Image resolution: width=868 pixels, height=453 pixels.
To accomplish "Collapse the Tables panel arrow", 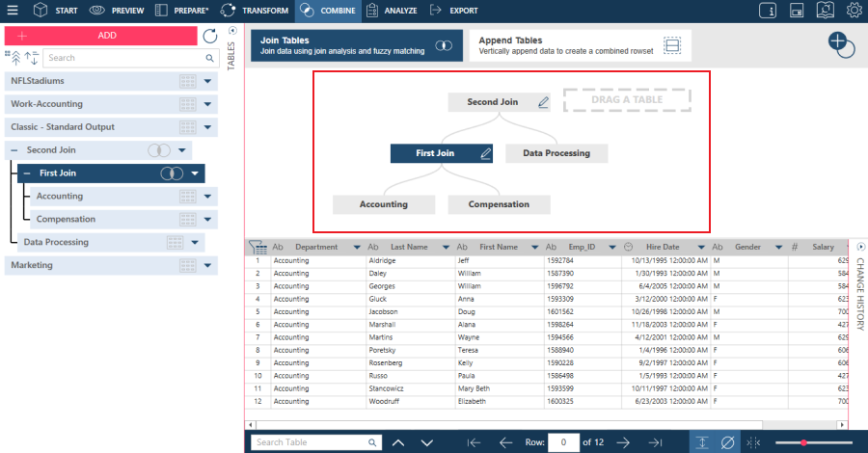I will (232, 31).
